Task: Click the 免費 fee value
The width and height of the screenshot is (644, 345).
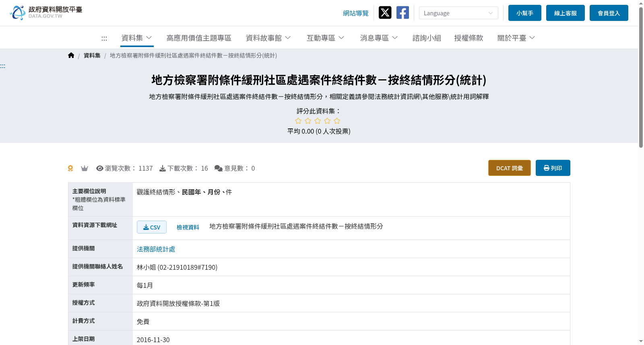Action: click(143, 322)
